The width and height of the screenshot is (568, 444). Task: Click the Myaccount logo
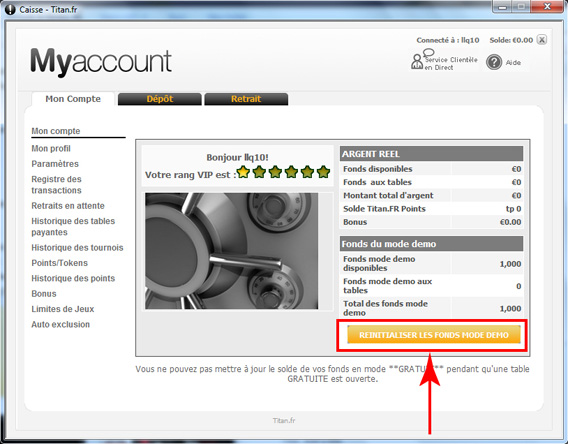click(101, 62)
